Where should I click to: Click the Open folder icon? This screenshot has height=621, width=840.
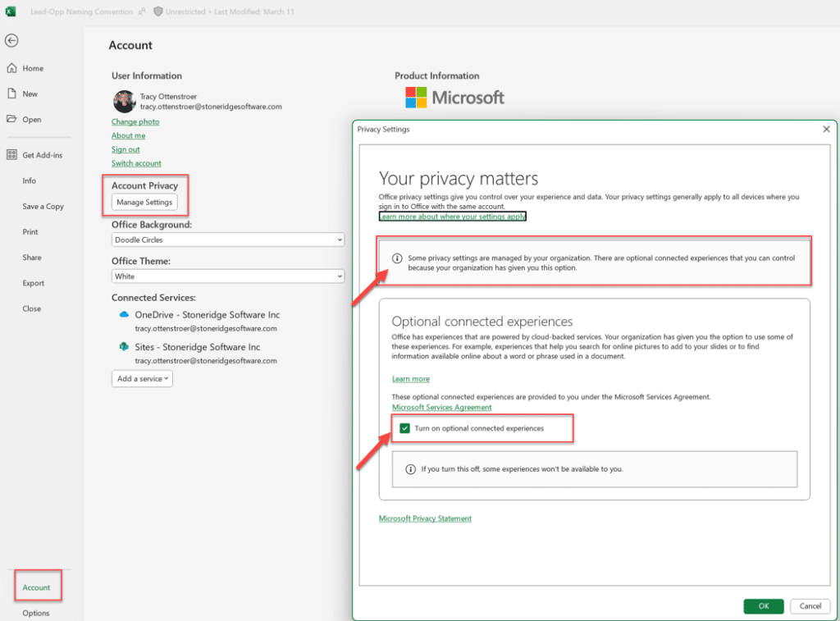11,119
